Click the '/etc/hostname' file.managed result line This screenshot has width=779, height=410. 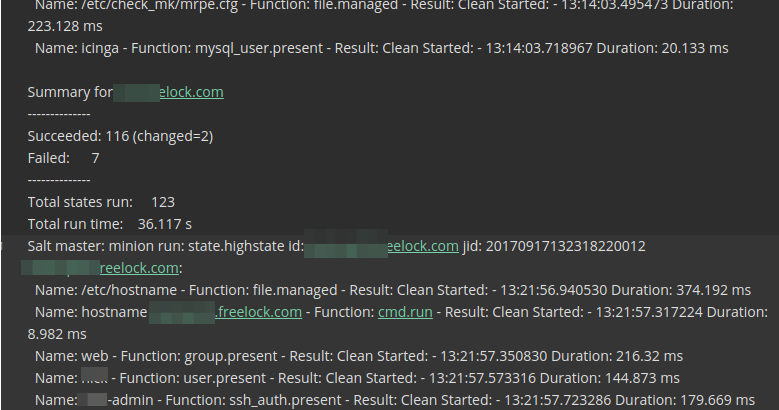[393, 290]
